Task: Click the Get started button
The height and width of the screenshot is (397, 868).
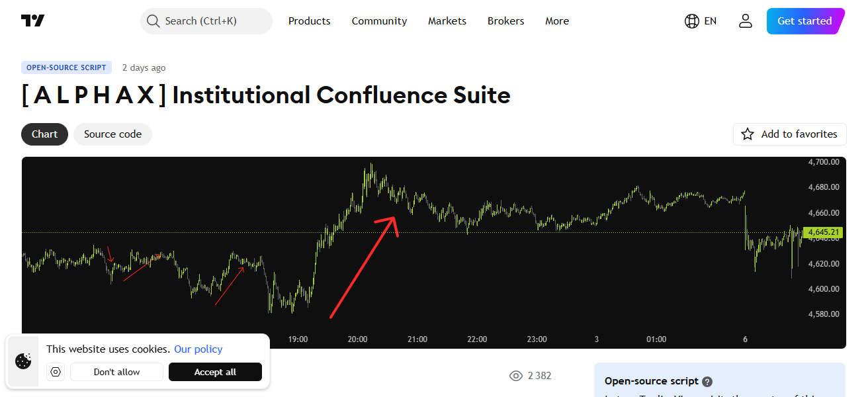Action: (x=805, y=21)
